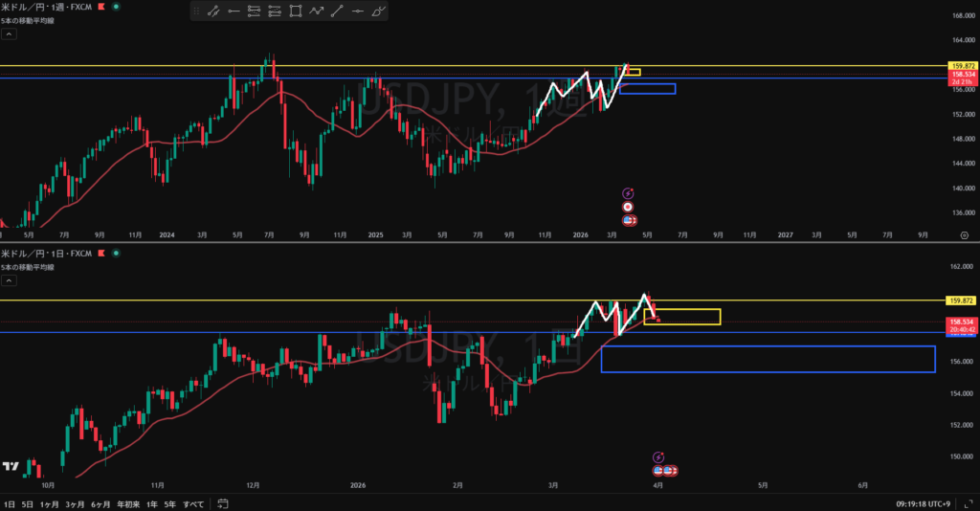Screen dimensions: 980x511
Task: Click the TradingView logo on lower chart
Action: tap(11, 466)
